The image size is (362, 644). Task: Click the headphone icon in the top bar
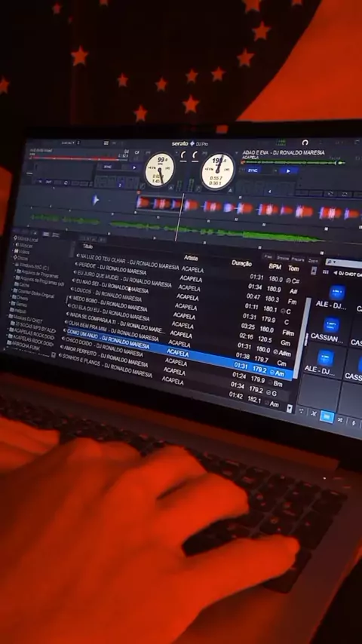pos(305,143)
